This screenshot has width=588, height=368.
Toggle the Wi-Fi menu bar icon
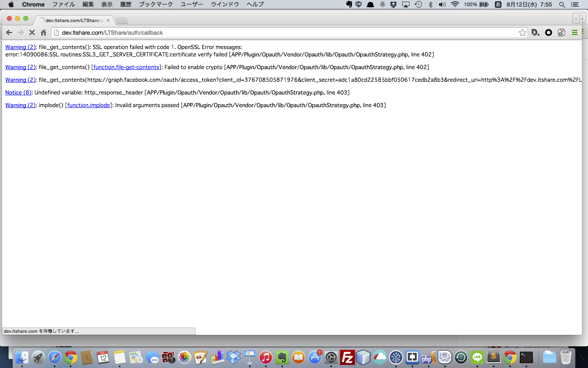click(x=455, y=4)
